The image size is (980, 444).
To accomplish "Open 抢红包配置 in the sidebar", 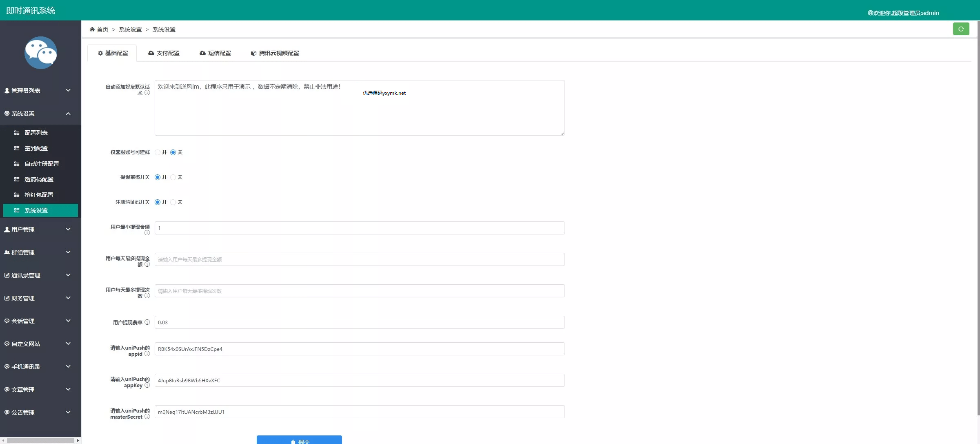I will click(x=39, y=195).
